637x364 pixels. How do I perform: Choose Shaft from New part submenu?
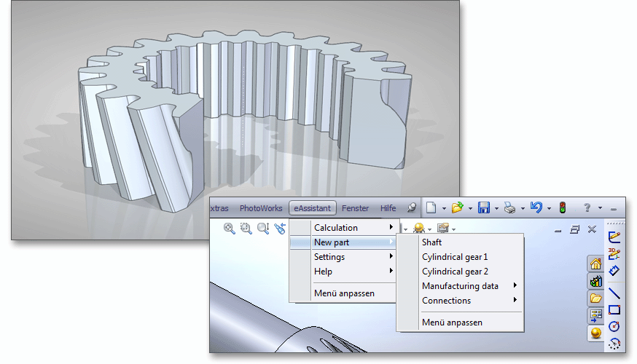click(x=431, y=242)
